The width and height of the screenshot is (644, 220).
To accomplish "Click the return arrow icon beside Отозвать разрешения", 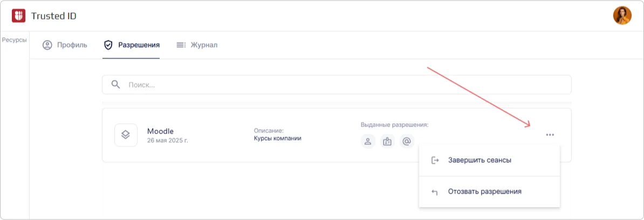I will [435, 192].
